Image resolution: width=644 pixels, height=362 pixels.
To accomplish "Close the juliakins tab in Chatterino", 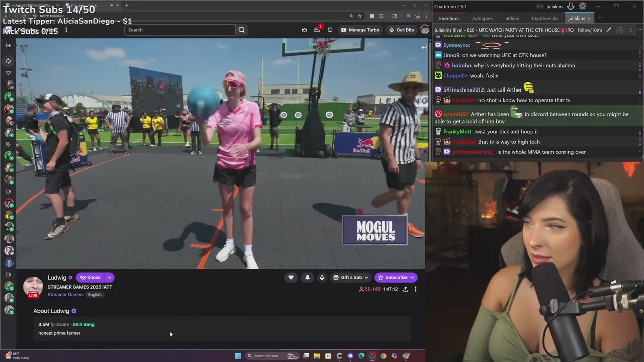I will click(589, 18).
